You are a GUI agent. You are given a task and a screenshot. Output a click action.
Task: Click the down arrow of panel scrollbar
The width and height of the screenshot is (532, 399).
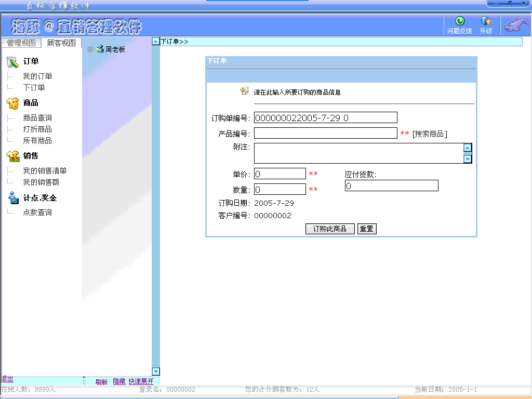156,371
